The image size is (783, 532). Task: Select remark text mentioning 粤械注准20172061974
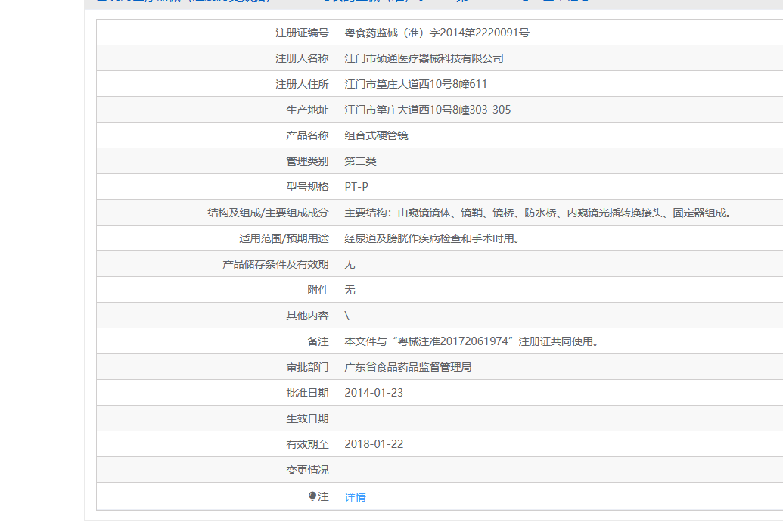click(472, 342)
